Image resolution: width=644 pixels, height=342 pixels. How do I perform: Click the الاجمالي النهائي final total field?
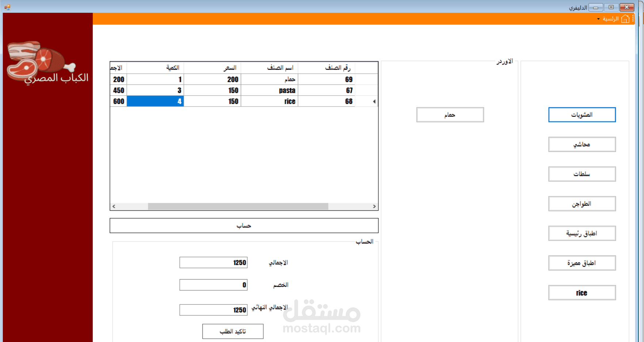click(x=213, y=310)
